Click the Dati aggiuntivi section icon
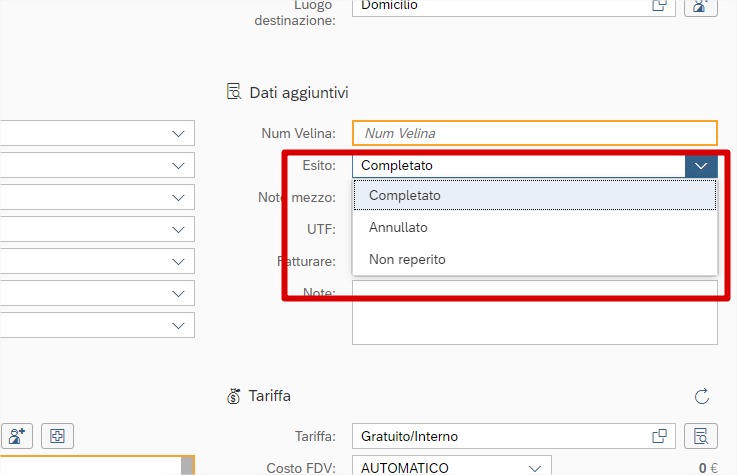Image resolution: width=737 pixels, height=475 pixels. [x=234, y=92]
